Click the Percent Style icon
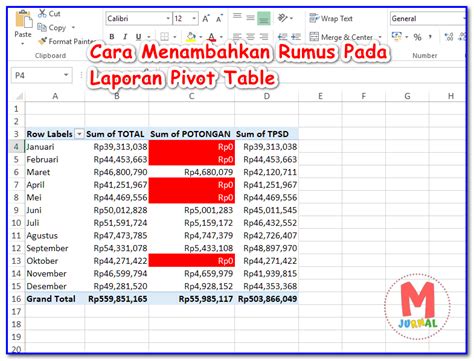Image resolution: width=474 pixels, height=361 pixels. click(417, 37)
